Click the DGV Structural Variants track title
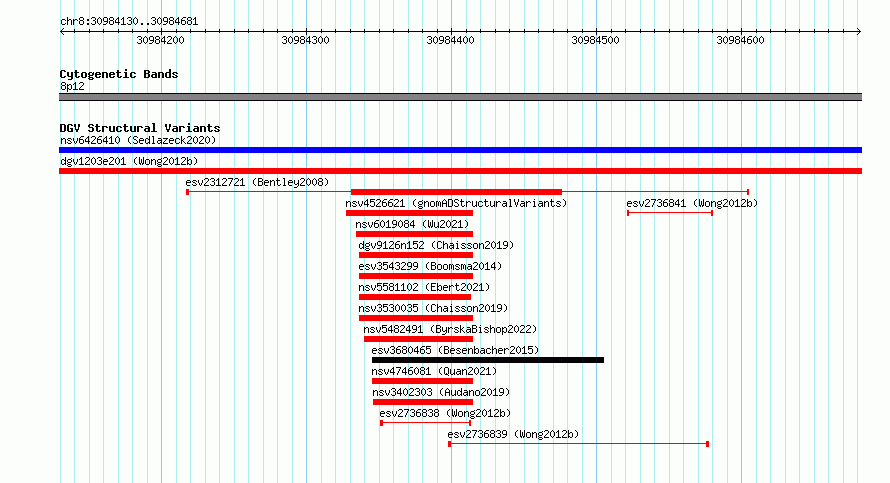The image size is (890, 483). (140, 128)
